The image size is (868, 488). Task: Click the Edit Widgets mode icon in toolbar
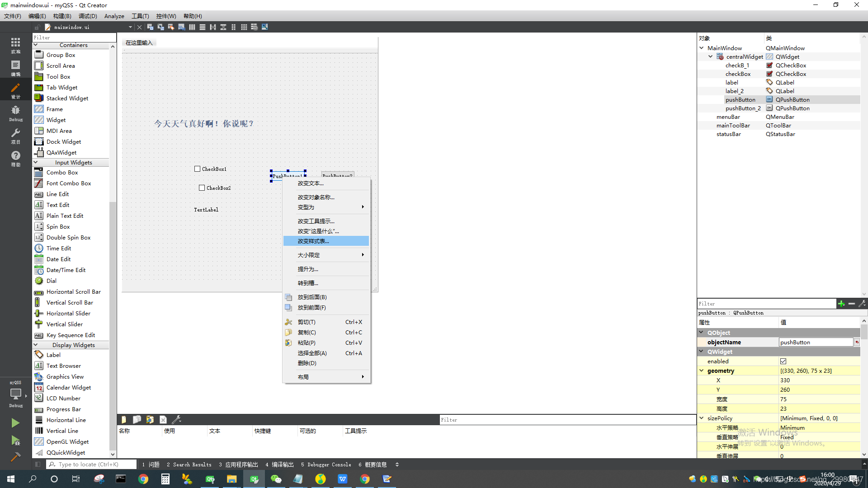pyautogui.click(x=150, y=27)
